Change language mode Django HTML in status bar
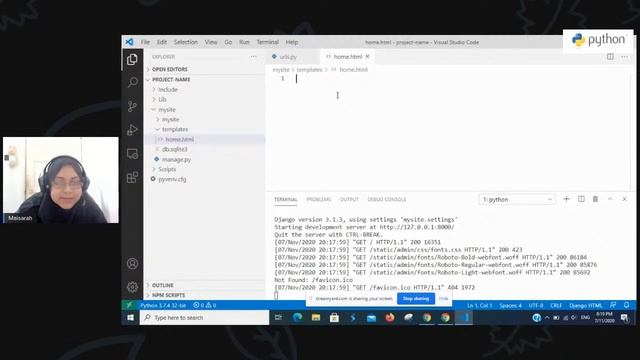The image size is (640, 360). tap(586, 305)
